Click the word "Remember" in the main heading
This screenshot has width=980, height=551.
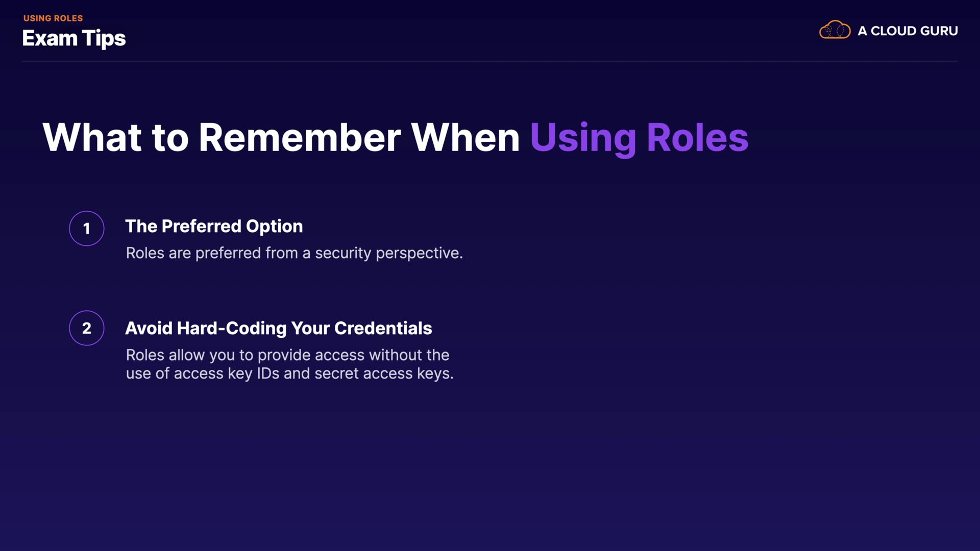pos(300,138)
